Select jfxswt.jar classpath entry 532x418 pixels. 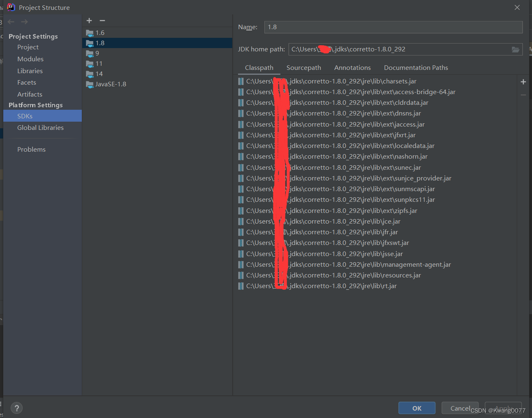pyautogui.click(x=377, y=243)
